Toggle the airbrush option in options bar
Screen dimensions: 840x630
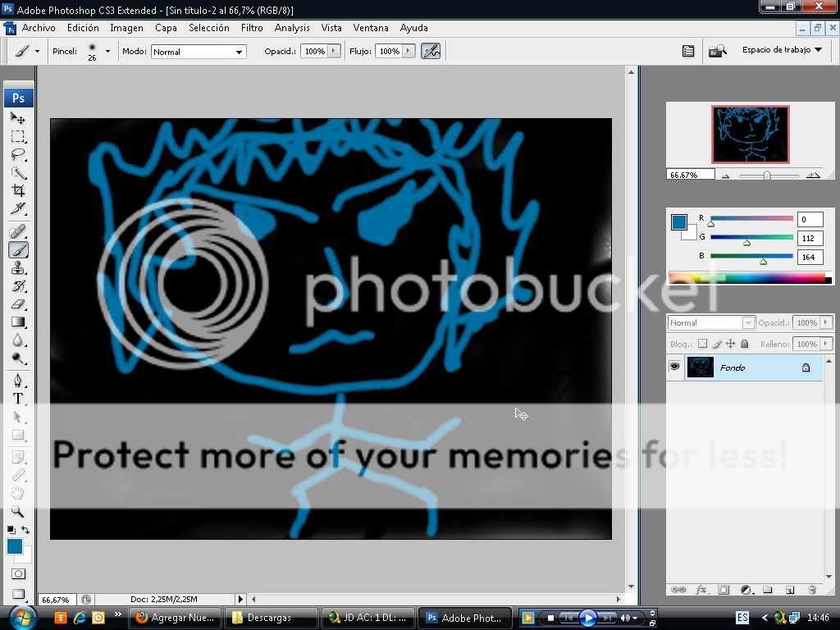tap(431, 51)
